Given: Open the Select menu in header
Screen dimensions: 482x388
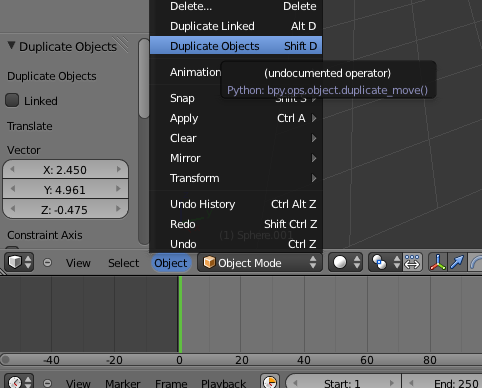Looking at the screenshot, I should (123, 263).
